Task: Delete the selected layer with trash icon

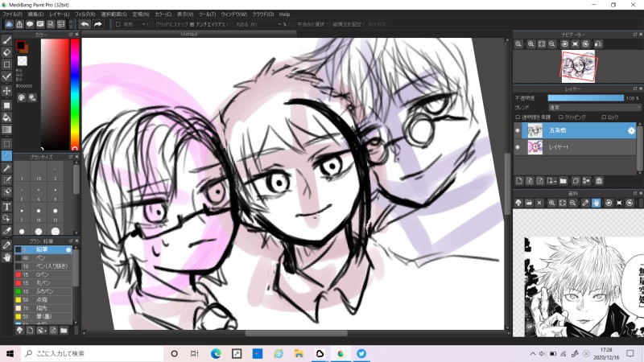Action: (599, 181)
